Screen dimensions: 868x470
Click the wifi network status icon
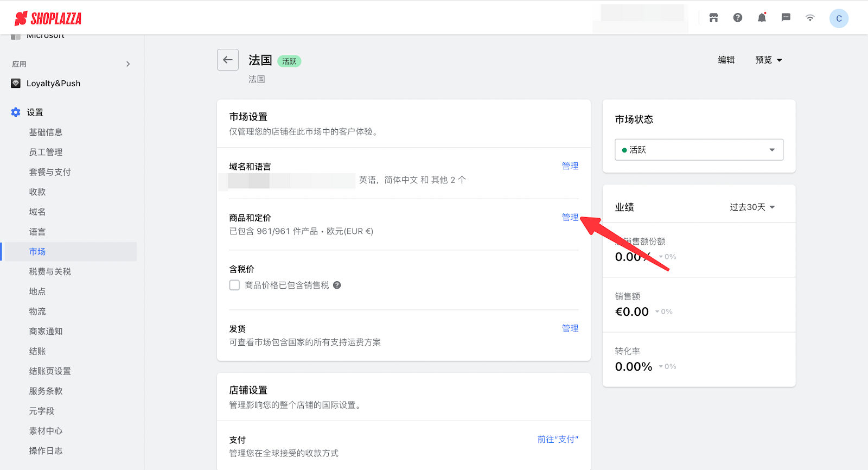(809, 18)
